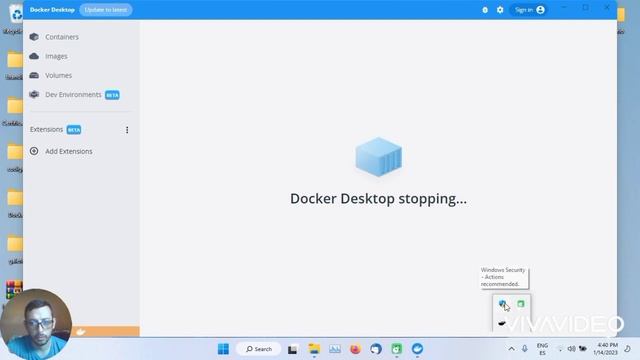Click the Add Extensions plus icon
Viewport: 640px width, 360px height.
tap(34, 151)
